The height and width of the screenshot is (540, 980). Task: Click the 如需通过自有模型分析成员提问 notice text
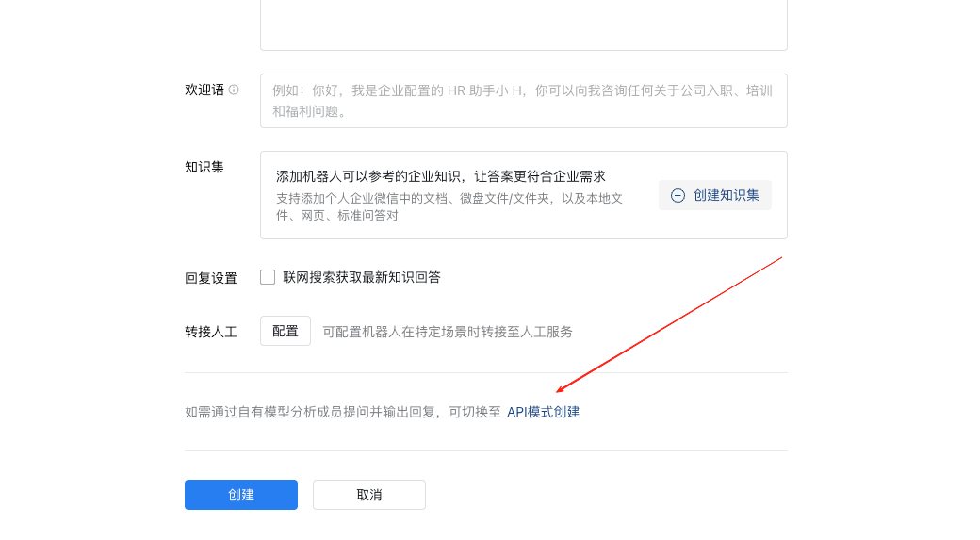(x=343, y=412)
